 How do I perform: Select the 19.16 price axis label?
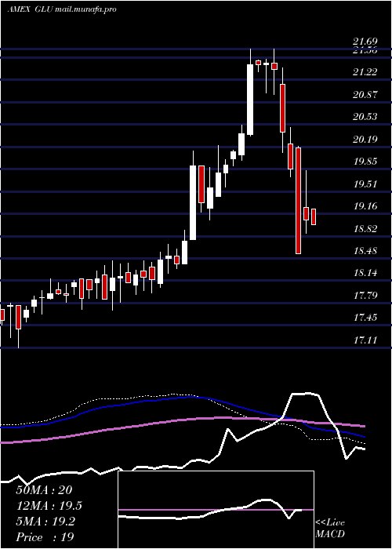(x=365, y=205)
